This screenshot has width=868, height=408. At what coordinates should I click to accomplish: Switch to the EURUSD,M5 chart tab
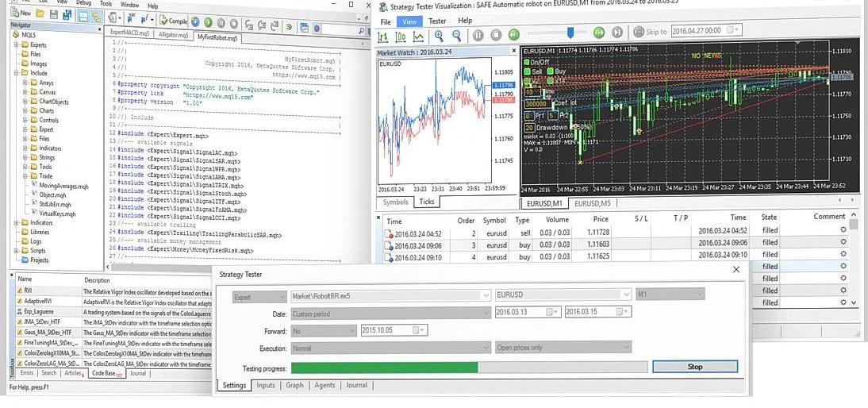pos(593,203)
